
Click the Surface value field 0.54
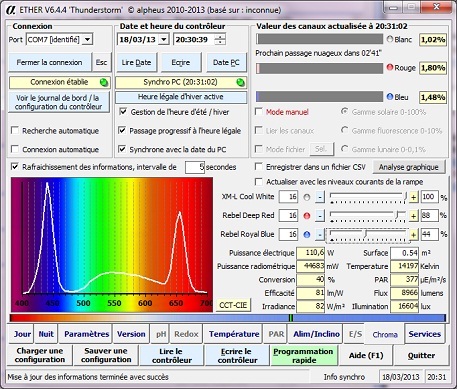click(404, 253)
